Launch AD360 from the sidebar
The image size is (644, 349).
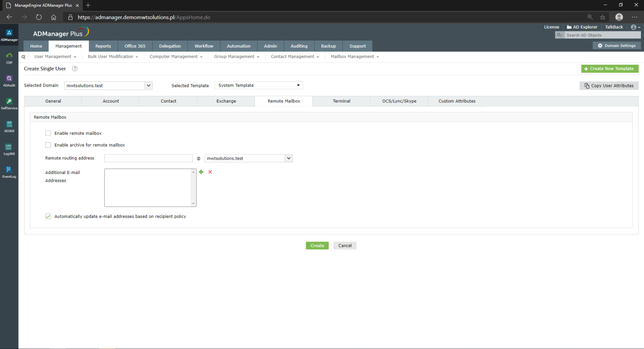point(9,126)
